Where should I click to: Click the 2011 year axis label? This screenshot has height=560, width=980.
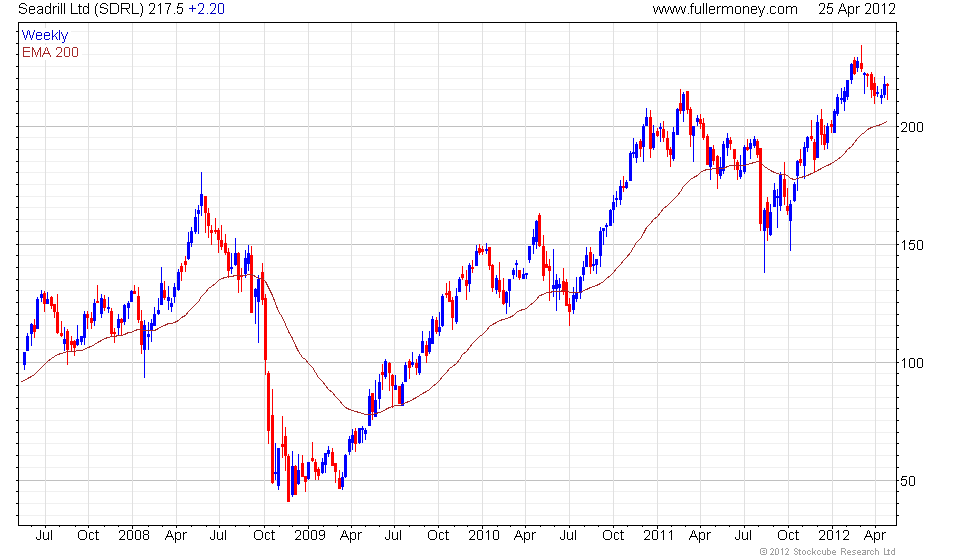coord(659,536)
